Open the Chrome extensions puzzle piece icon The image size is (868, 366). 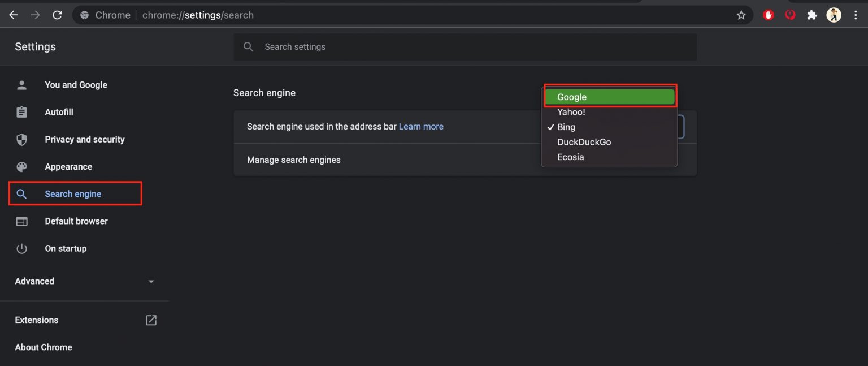(x=812, y=15)
